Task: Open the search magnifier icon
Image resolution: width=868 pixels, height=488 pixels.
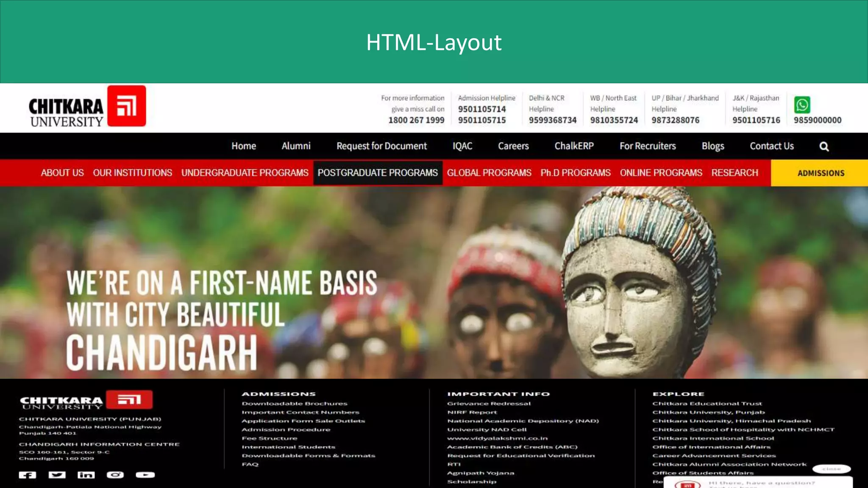Action: click(824, 147)
